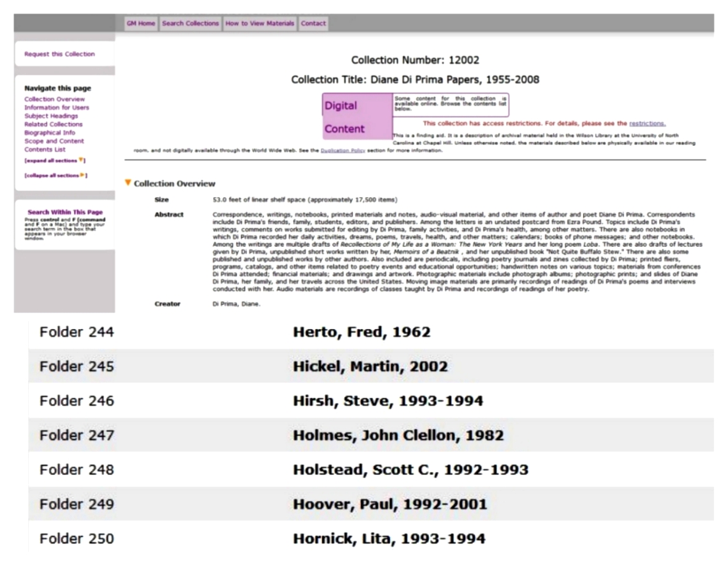Expand all sections on the page
The image size is (728, 566).
(54, 160)
